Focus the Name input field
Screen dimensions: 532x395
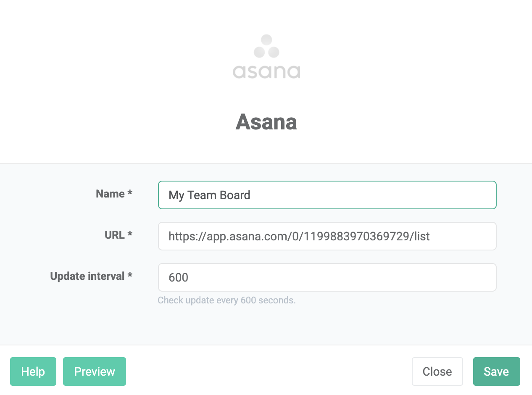coord(327,195)
